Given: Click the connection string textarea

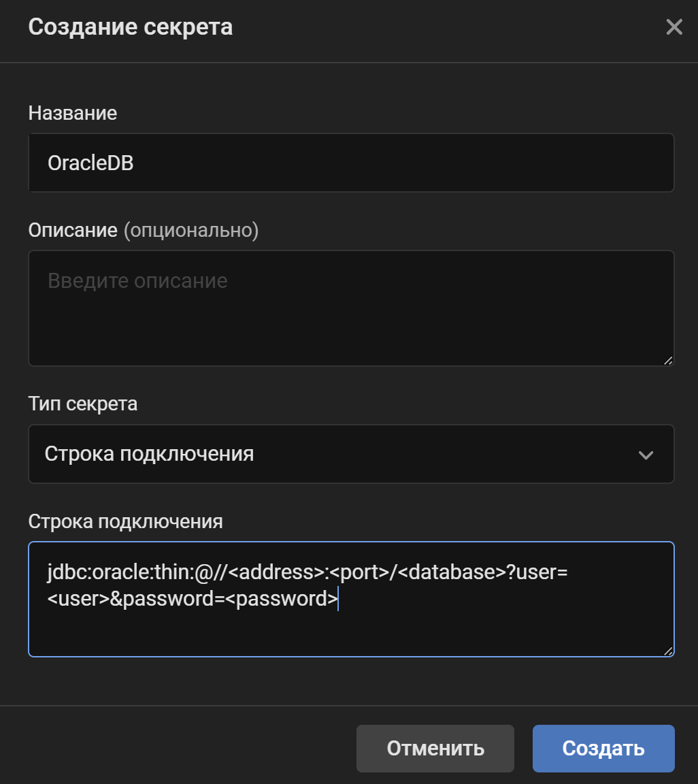Looking at the screenshot, I should point(351,599).
